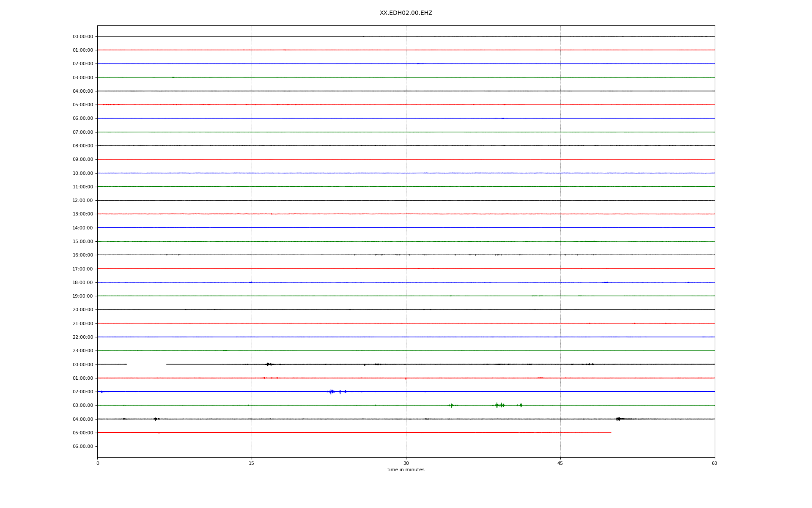Click the end of the last red trace
Viewport: 812px width, 508px height.
(x=610, y=433)
